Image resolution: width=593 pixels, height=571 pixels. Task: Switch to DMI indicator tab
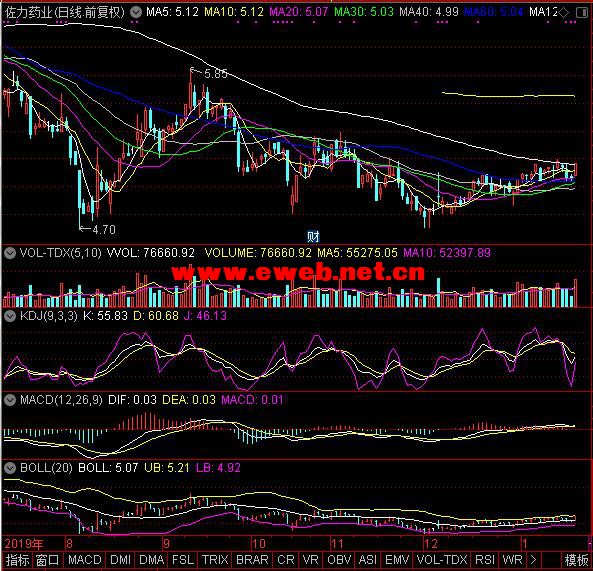click(x=120, y=560)
